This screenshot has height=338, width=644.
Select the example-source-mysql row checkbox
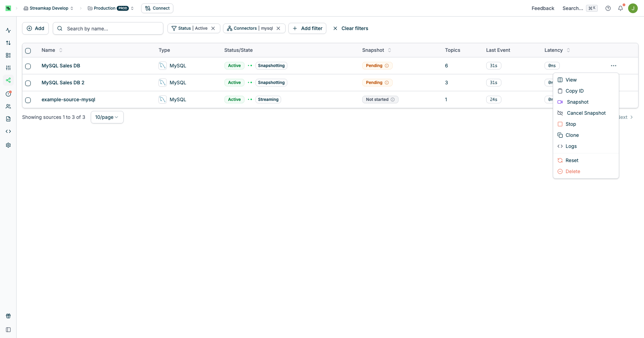28,100
